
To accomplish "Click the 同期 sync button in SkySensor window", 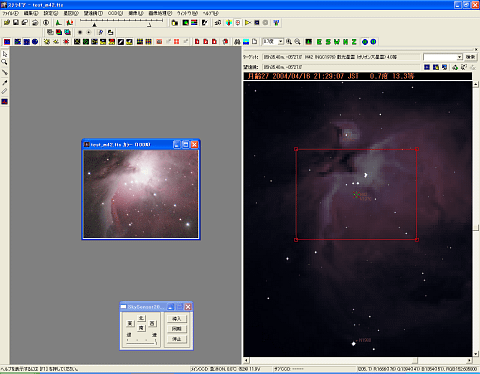I will pyautogui.click(x=177, y=329).
